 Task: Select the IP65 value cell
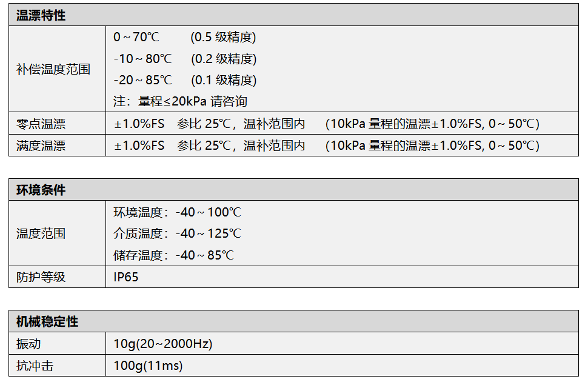126,277
